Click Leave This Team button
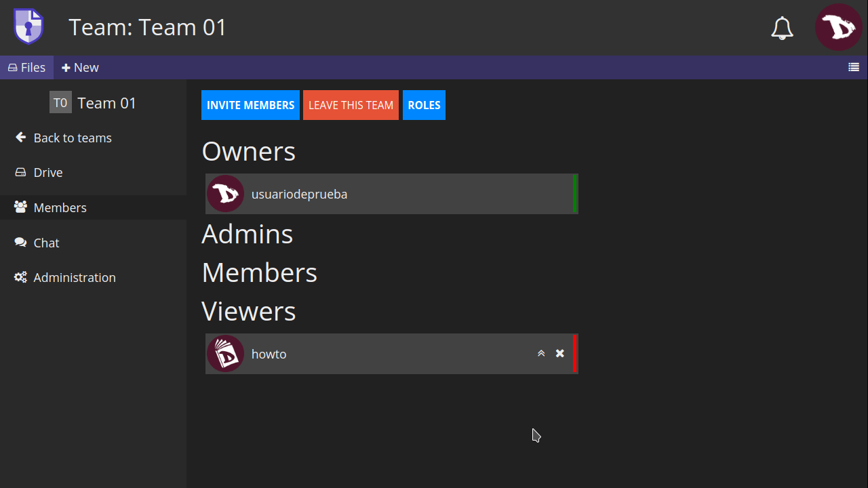868x488 pixels. tap(351, 105)
